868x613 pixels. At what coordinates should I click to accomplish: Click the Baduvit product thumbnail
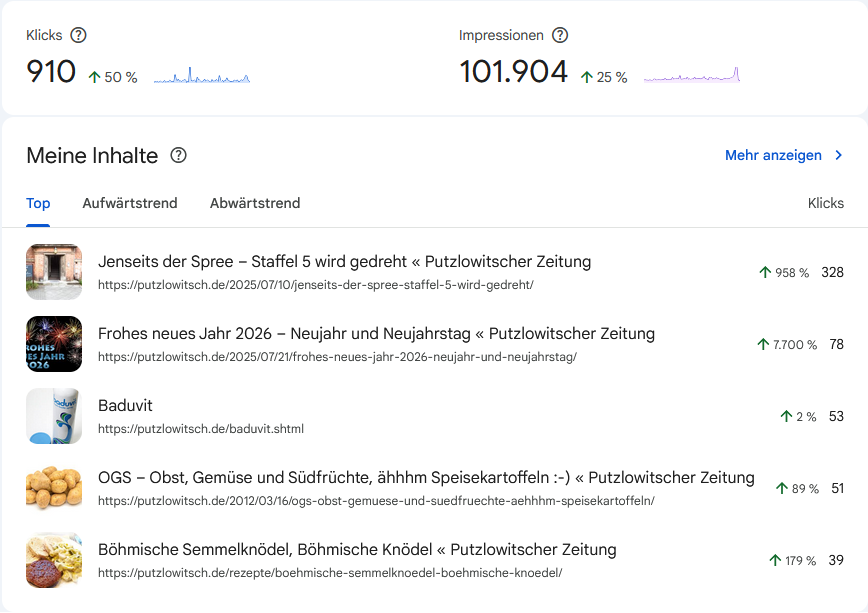[x=54, y=416]
